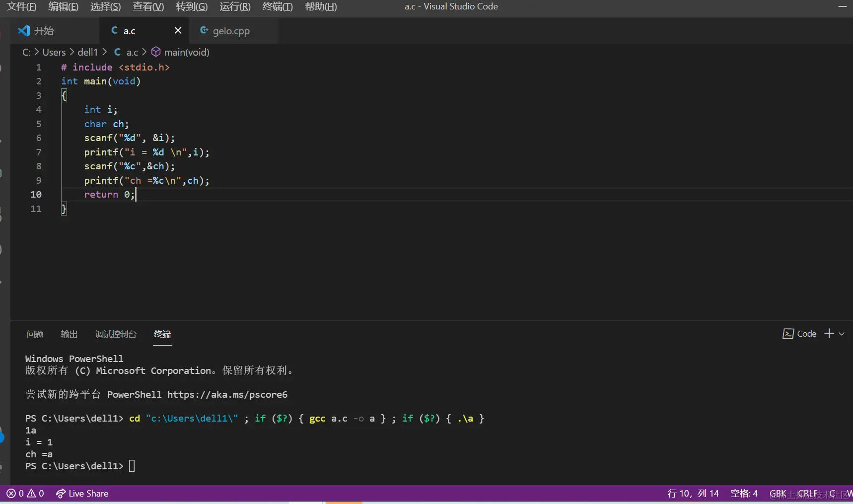Place cursor on printf("i = %d \n",i); line
The image size is (853, 504).
click(x=146, y=152)
